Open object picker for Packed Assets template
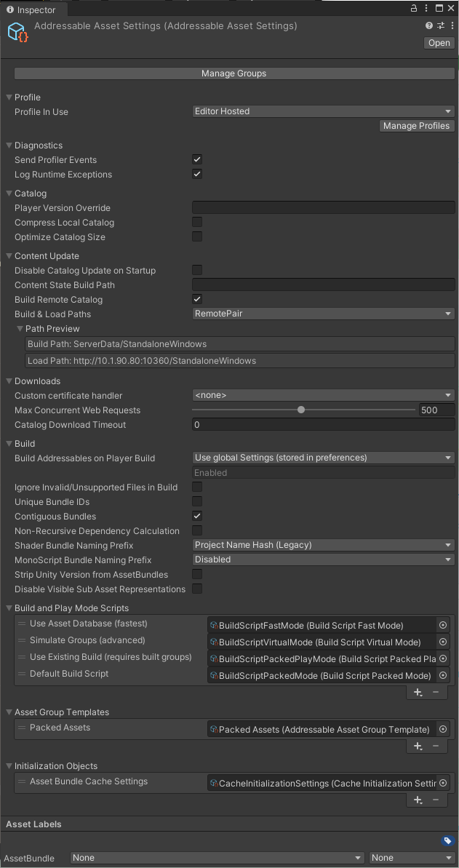This screenshot has width=459, height=868. (x=442, y=729)
